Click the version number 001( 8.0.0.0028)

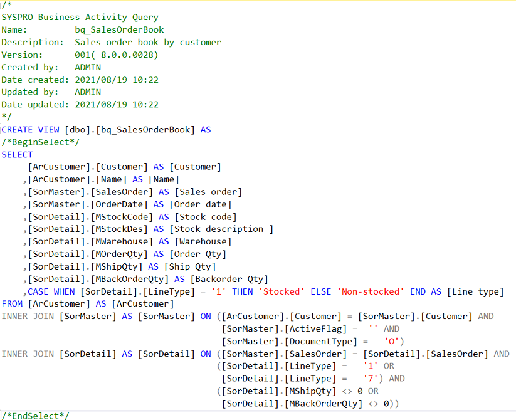click(x=117, y=55)
